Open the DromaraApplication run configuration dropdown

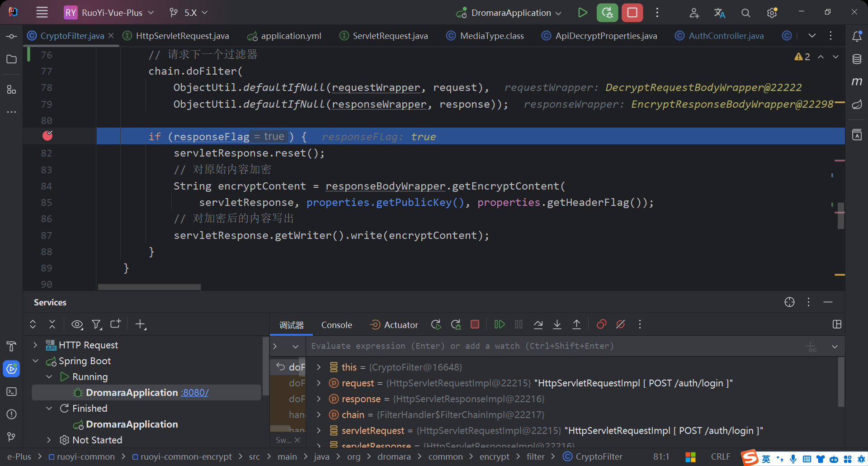[x=510, y=13]
